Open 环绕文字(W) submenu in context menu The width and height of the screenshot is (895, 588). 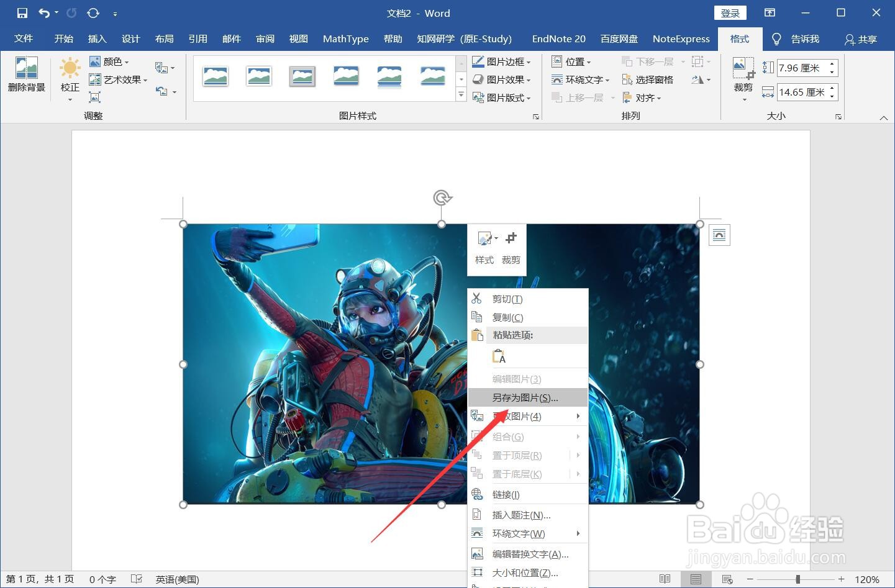pos(528,533)
